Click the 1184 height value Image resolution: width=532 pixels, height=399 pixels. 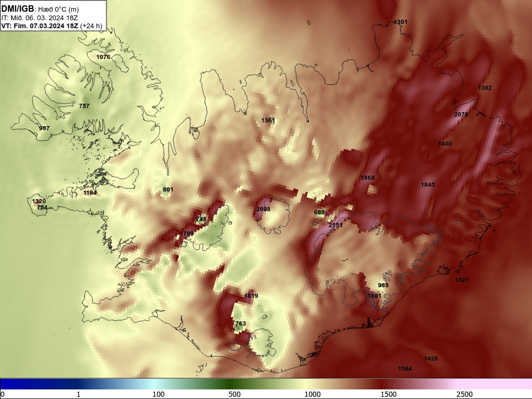90,193
